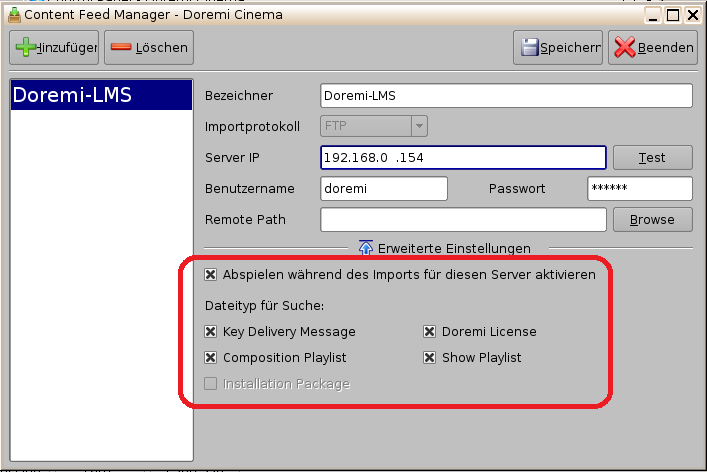Focus the Server IP address field
The height and width of the screenshot is (472, 707).
pyautogui.click(x=463, y=158)
